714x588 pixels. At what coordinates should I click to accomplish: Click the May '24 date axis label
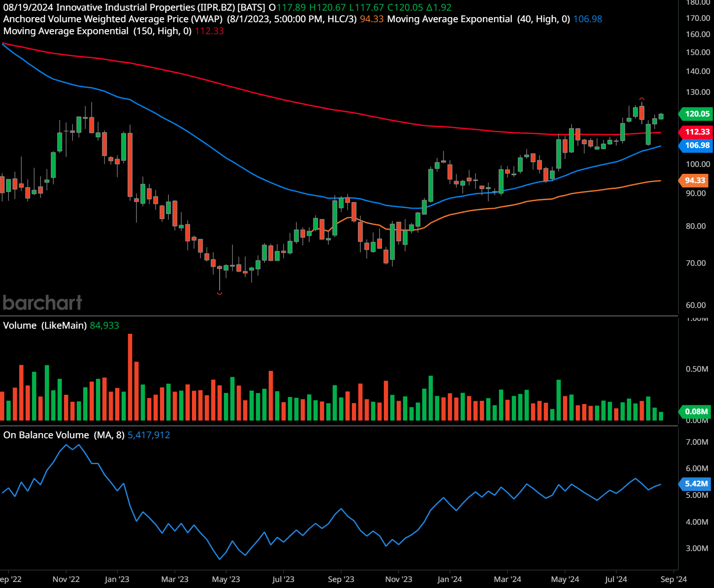[565, 579]
